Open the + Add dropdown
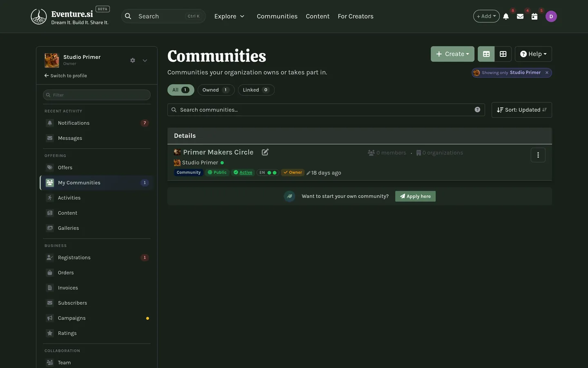588x368 pixels. pyautogui.click(x=486, y=16)
